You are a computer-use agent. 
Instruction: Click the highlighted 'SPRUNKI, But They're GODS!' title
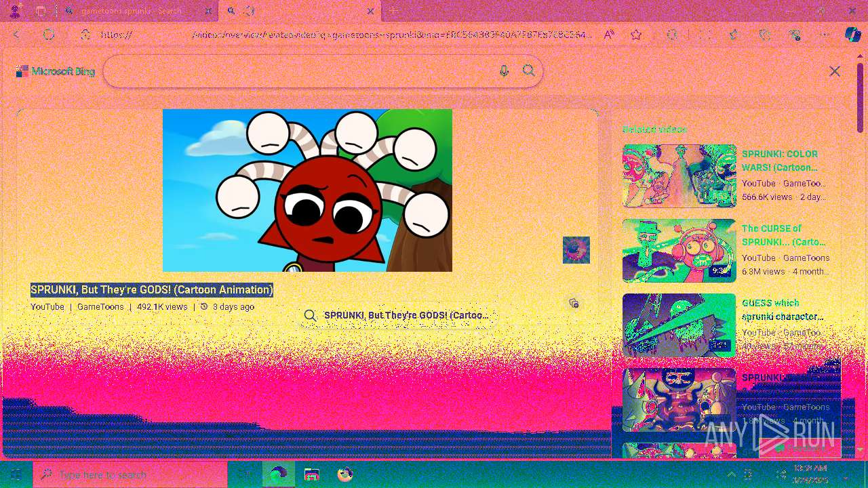point(152,290)
